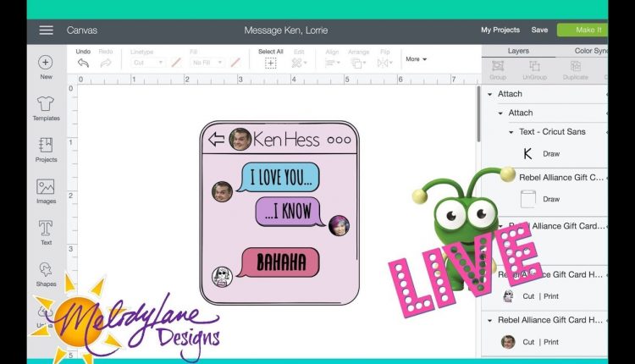
Task: Open the Flip tool
Action: tap(384, 63)
